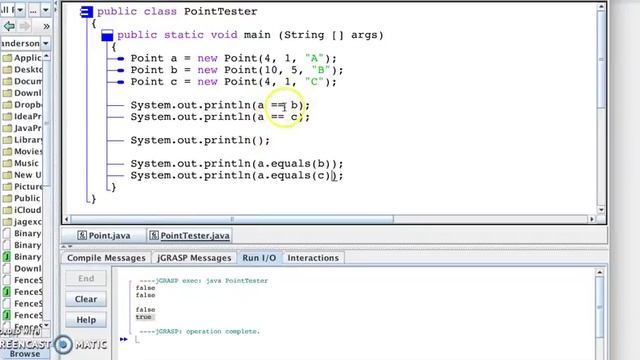Select the Downl file with document icon

coord(22,269)
